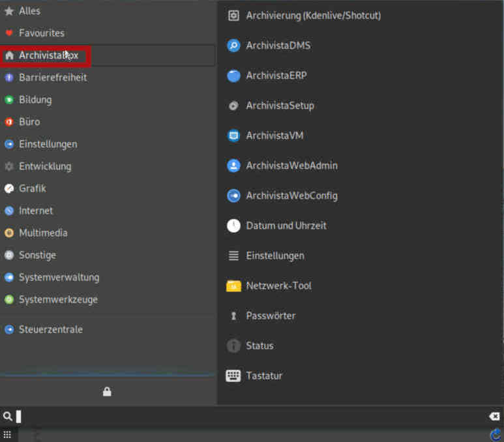Open ArchivistaVM via its monitor icon
The height and width of the screenshot is (442, 504).
pyautogui.click(x=233, y=136)
